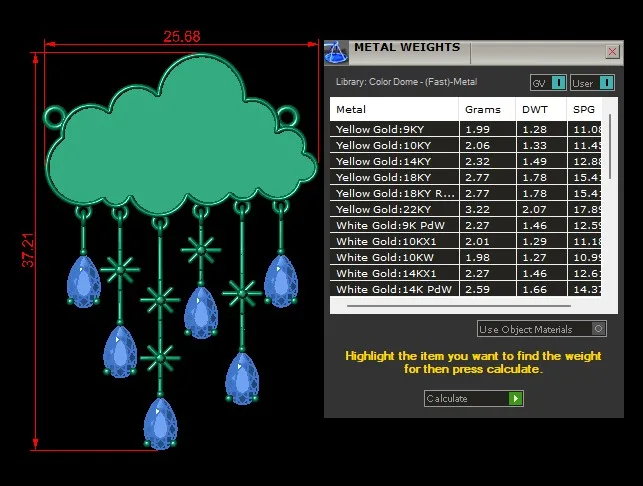Click the Library: Color Dome label
This screenshot has height=486, width=643.
coord(406,82)
